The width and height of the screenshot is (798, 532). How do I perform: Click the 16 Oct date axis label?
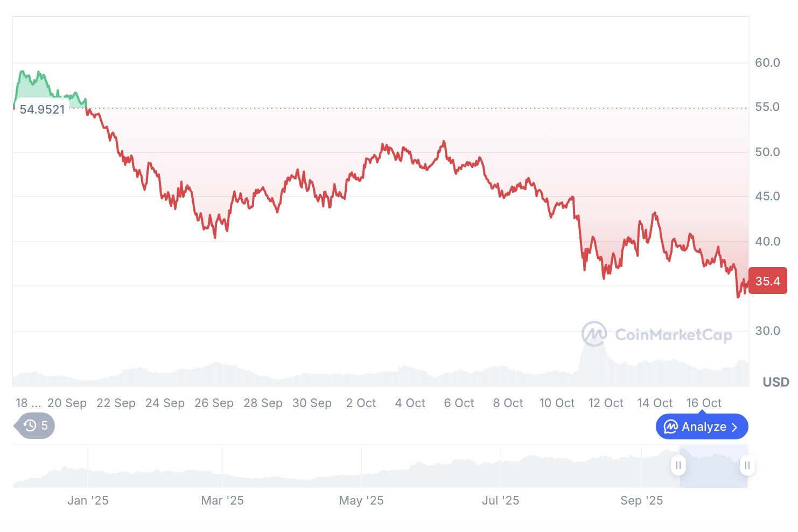(x=704, y=403)
